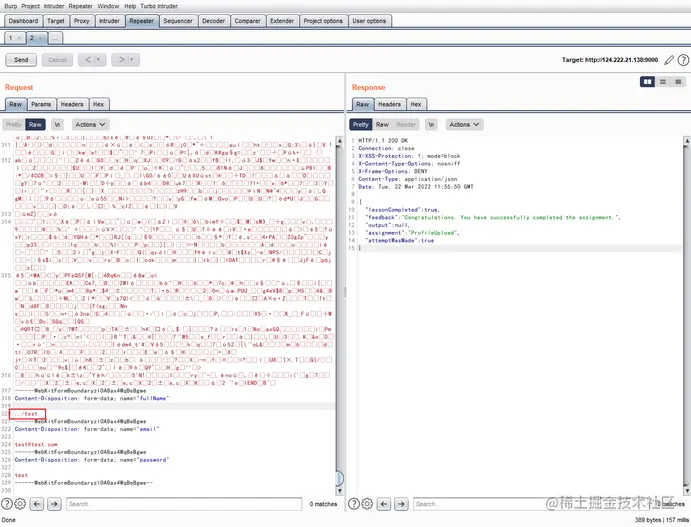Toggle request Pretty view

pos(14,125)
